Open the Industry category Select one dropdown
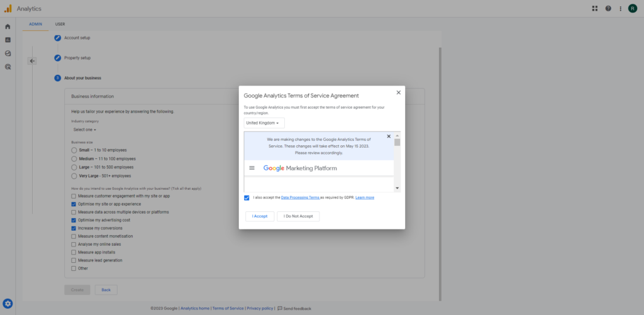Viewport: 644px width, 315px height. (x=85, y=130)
